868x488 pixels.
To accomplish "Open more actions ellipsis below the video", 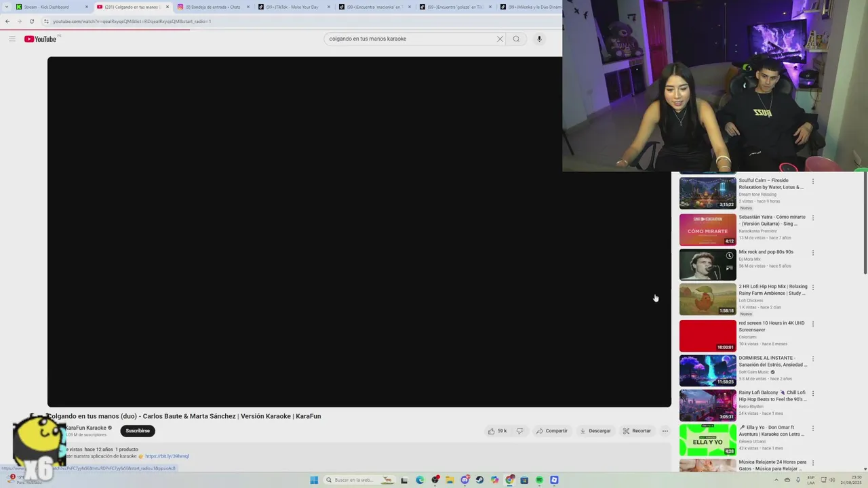I will point(665,430).
